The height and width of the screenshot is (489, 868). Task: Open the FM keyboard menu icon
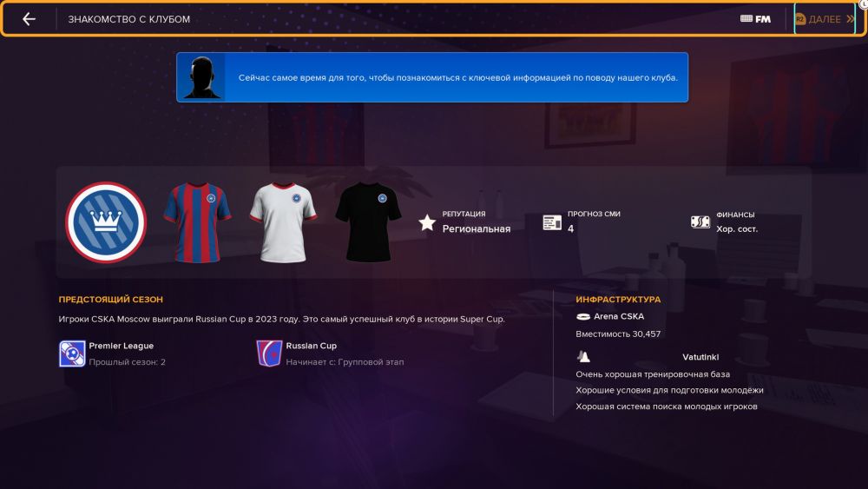755,19
